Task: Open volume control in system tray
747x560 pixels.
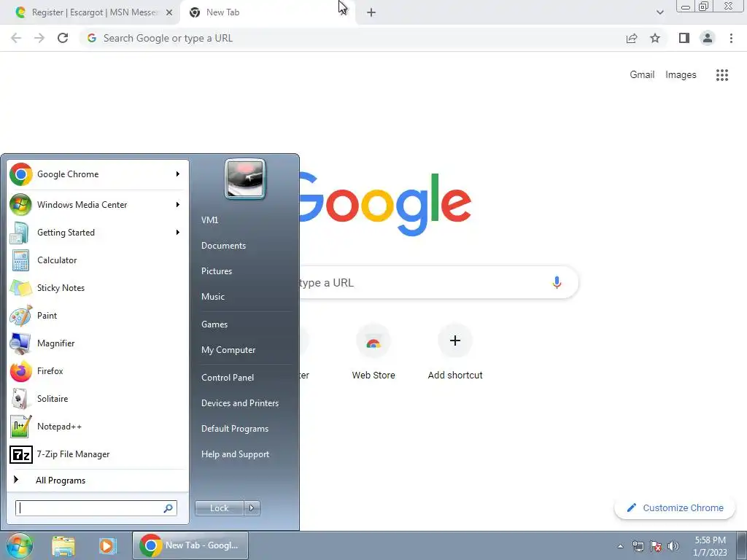Action: [x=673, y=546]
